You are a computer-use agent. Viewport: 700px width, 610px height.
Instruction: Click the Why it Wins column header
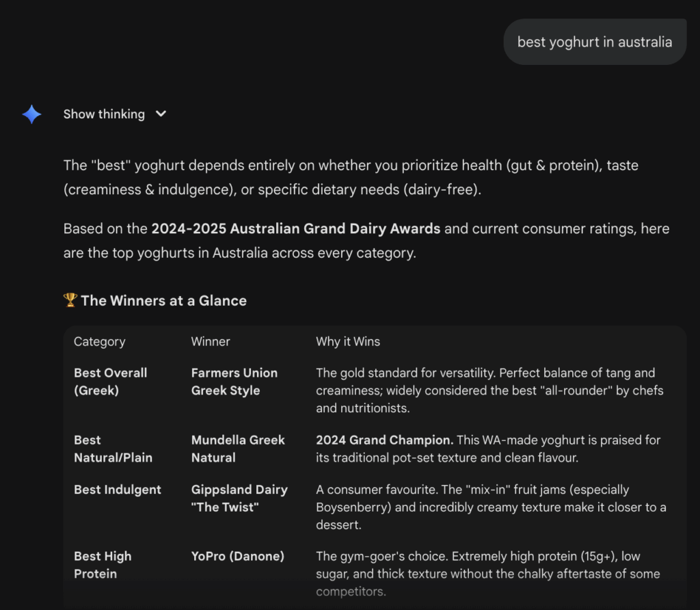(x=347, y=341)
